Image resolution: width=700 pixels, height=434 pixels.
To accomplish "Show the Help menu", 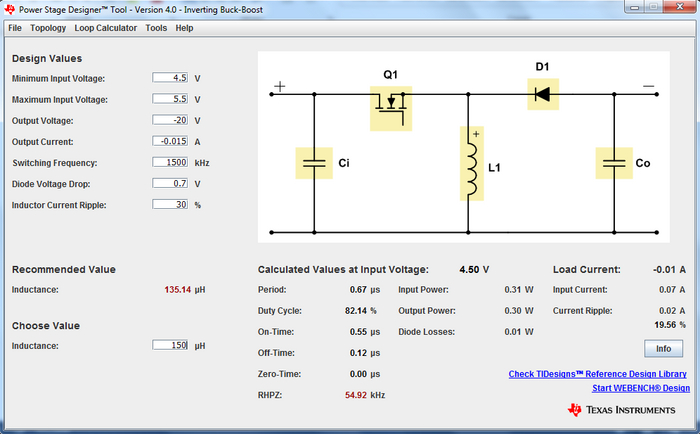I will [185, 28].
